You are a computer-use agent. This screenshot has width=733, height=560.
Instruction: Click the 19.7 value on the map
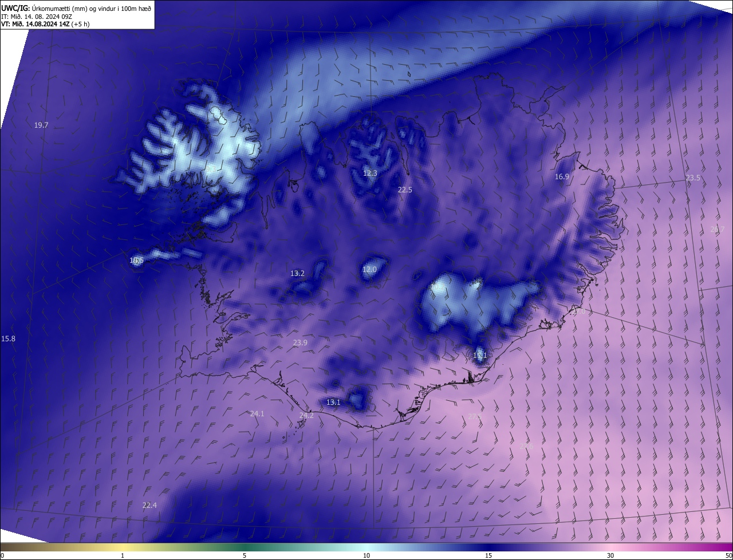[x=41, y=125]
